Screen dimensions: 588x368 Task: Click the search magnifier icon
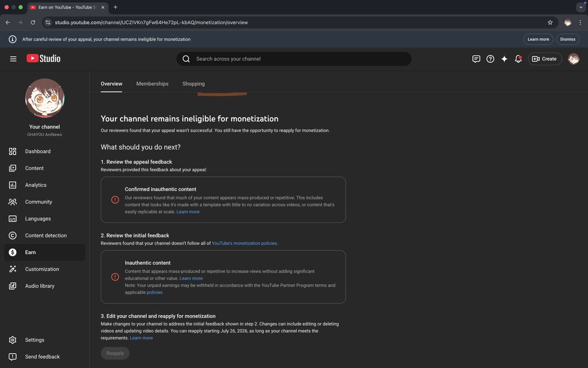coord(186,59)
